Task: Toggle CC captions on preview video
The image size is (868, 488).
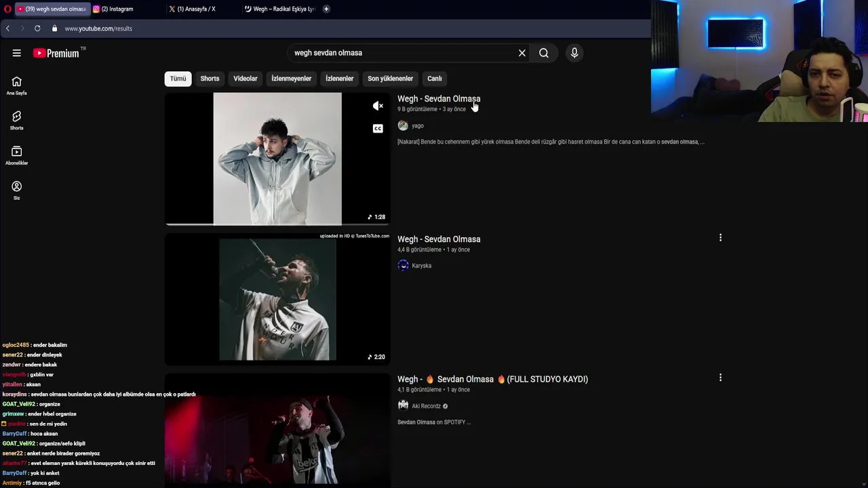Action: click(378, 128)
